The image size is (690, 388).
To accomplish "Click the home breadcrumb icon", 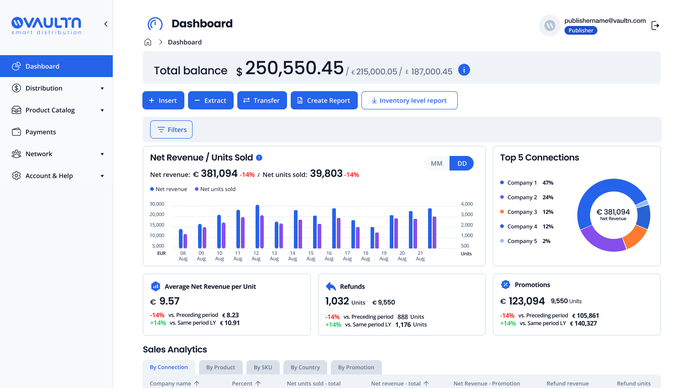I will coord(148,42).
